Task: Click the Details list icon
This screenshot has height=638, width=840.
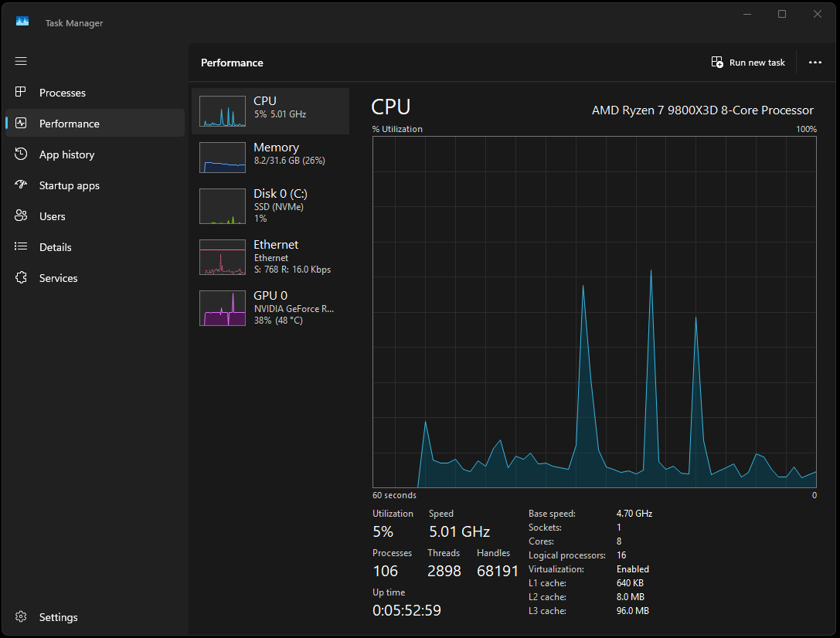Action: click(21, 246)
